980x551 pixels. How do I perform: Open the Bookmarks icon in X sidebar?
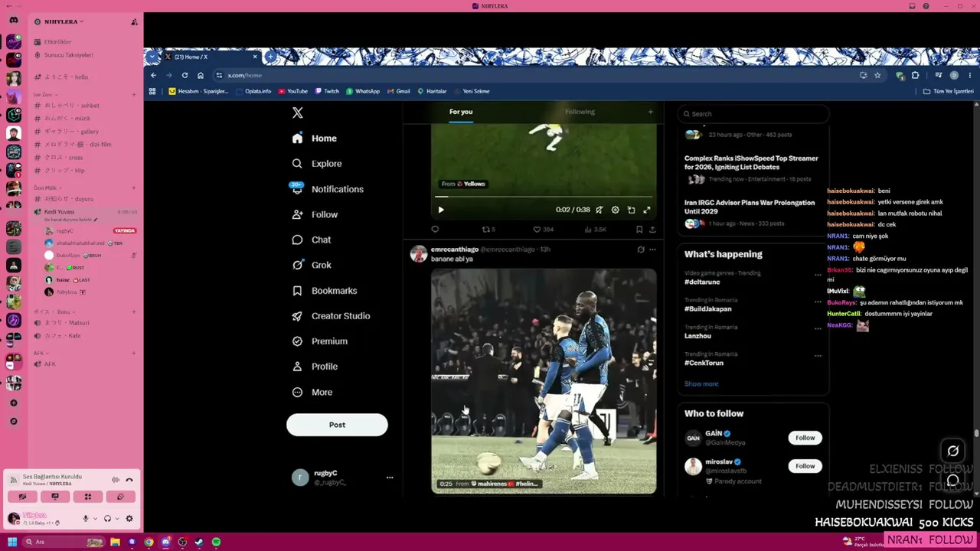coord(297,291)
